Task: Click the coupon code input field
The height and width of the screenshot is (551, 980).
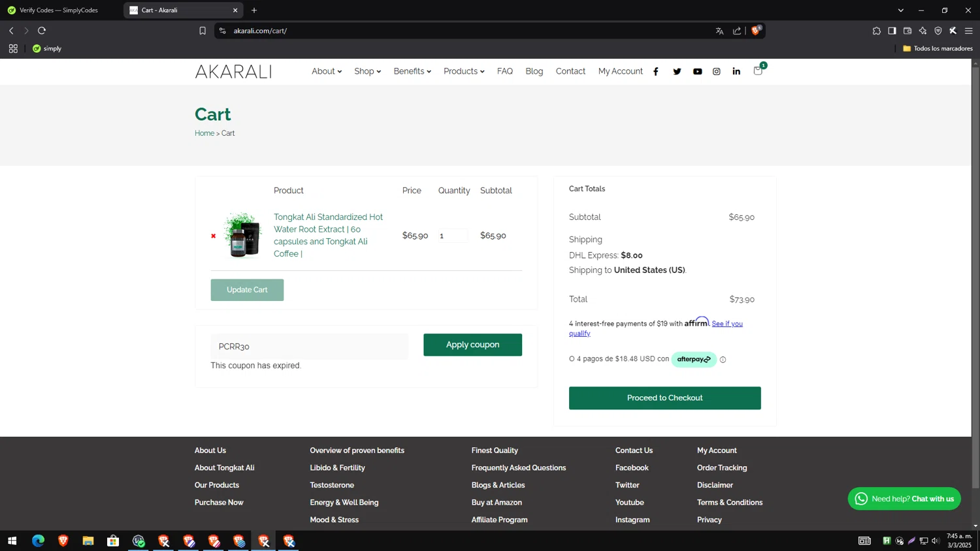Action: click(310, 347)
